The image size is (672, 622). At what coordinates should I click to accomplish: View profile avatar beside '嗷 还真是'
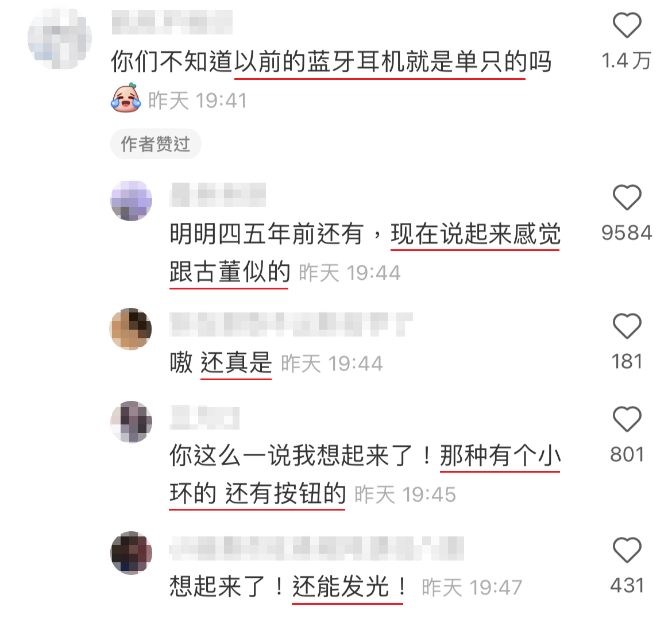pos(131,329)
